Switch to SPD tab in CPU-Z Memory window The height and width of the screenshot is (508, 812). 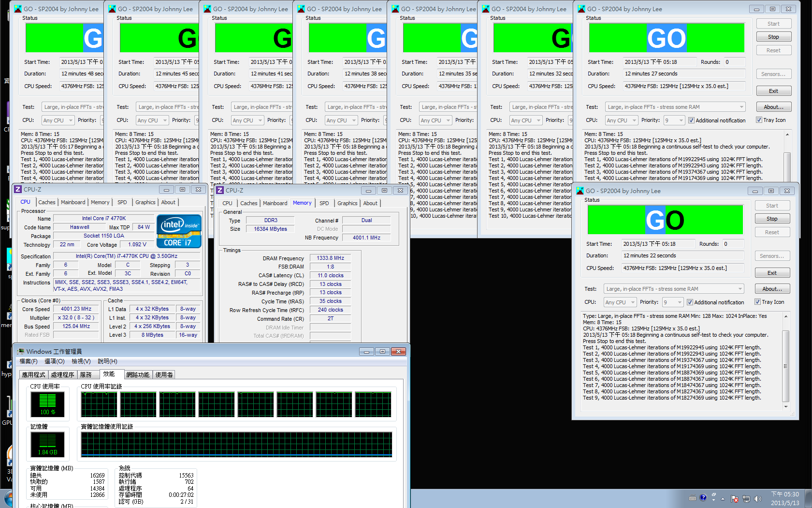[324, 203]
